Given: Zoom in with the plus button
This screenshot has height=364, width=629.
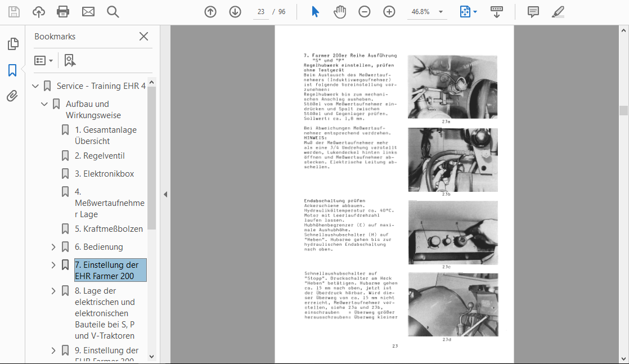Looking at the screenshot, I should click(389, 12).
